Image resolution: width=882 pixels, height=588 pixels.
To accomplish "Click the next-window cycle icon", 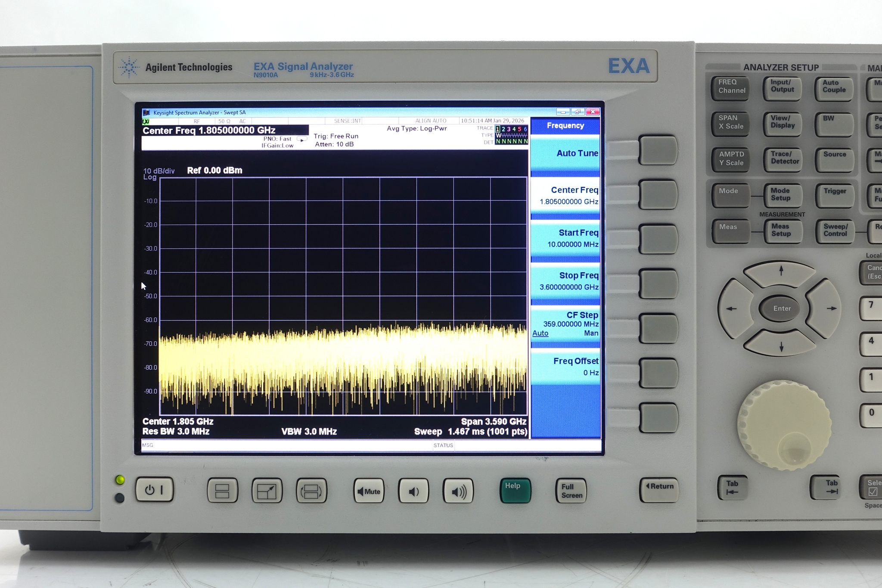I will [311, 491].
